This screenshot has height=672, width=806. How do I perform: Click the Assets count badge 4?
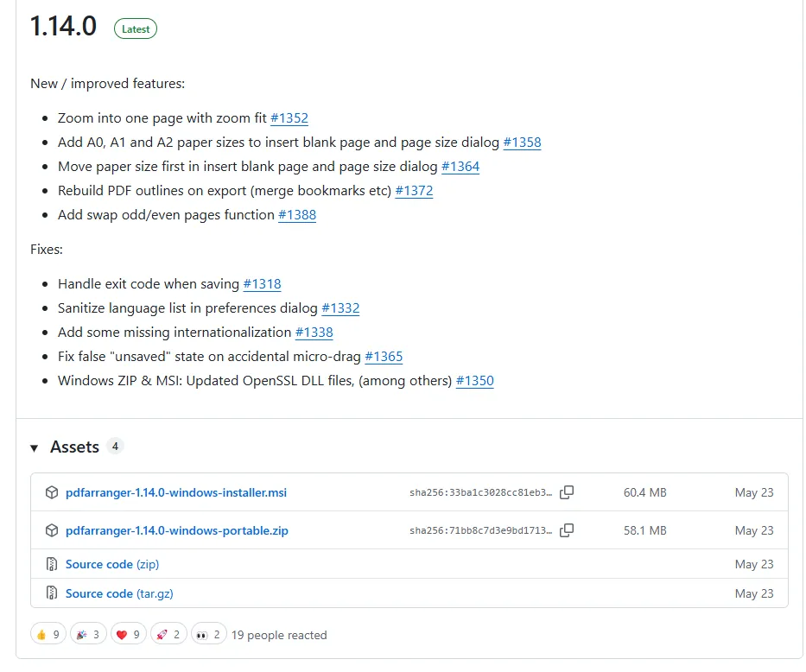point(115,447)
